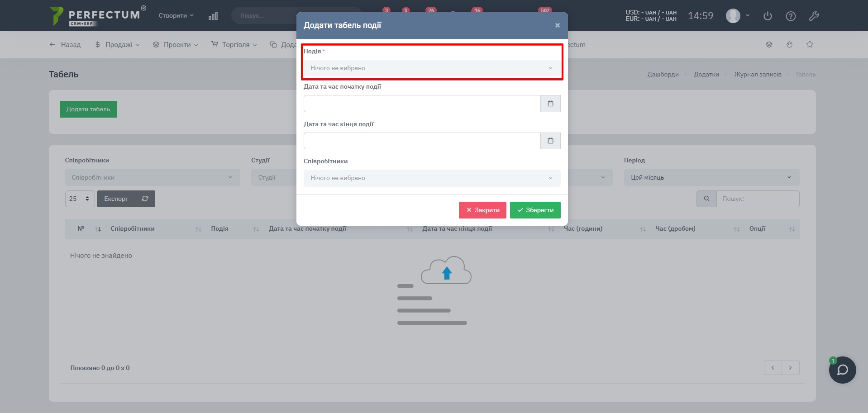Click calendar icon for event start date

[550, 104]
